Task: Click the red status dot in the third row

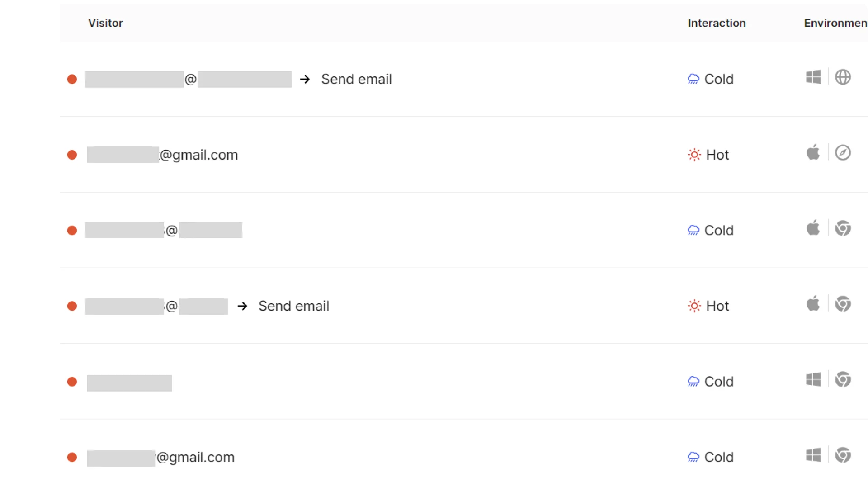Action: tap(72, 231)
